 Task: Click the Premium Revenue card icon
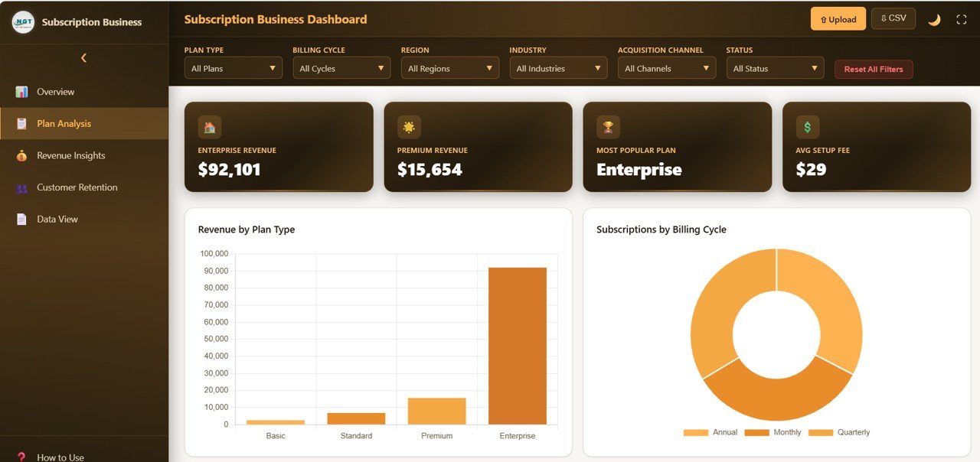click(408, 126)
